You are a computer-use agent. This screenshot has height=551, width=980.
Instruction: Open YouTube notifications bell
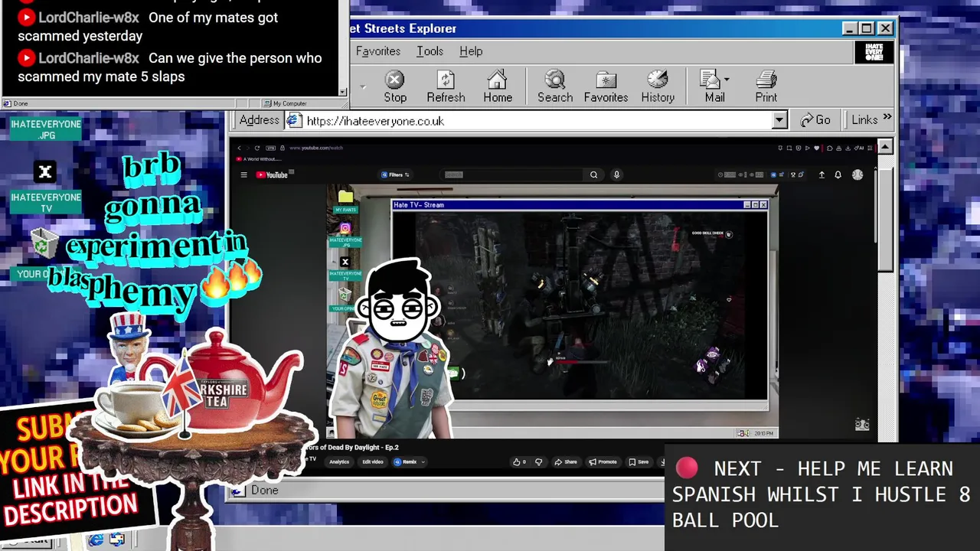point(838,174)
